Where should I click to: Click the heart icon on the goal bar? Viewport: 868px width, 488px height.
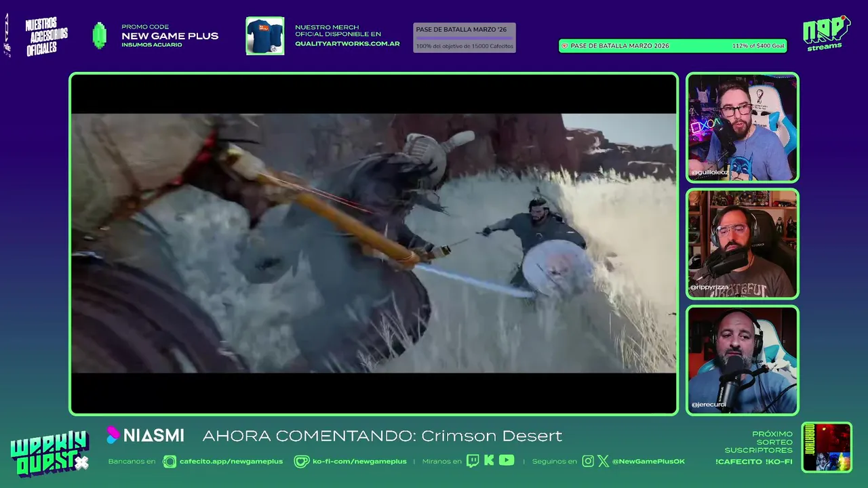[564, 46]
